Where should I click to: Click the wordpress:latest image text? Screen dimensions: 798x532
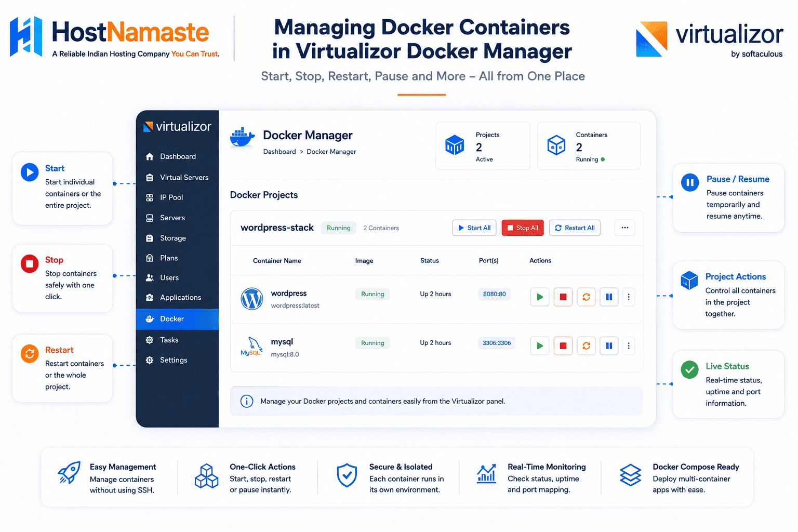295,305
